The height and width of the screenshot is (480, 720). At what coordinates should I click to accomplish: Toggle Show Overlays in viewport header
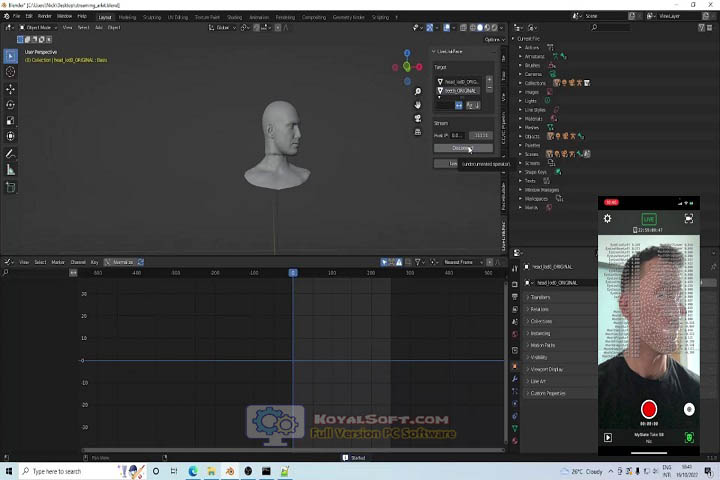tap(448, 28)
